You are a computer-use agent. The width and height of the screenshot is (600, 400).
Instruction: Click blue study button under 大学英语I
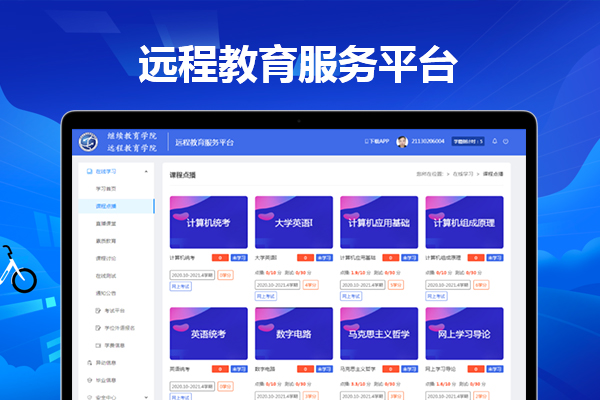(324, 258)
